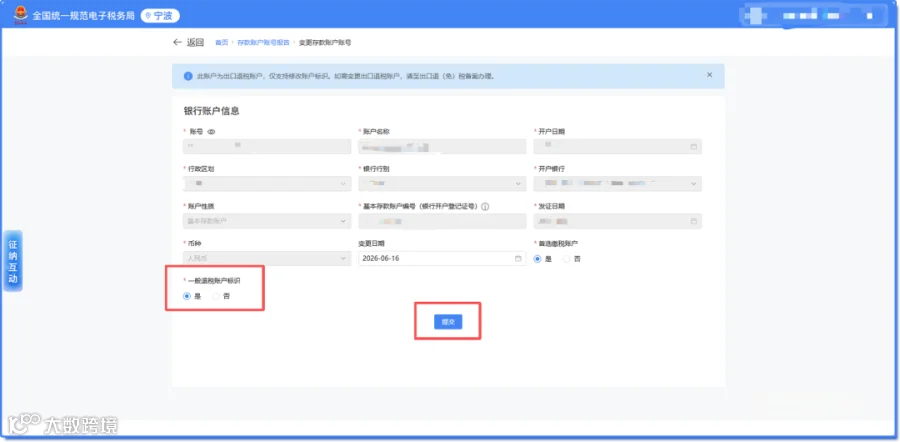This screenshot has height=442, width=900.
Task: Click the 变更存款账户账号 breadcrumb text
Action: [x=325, y=42]
